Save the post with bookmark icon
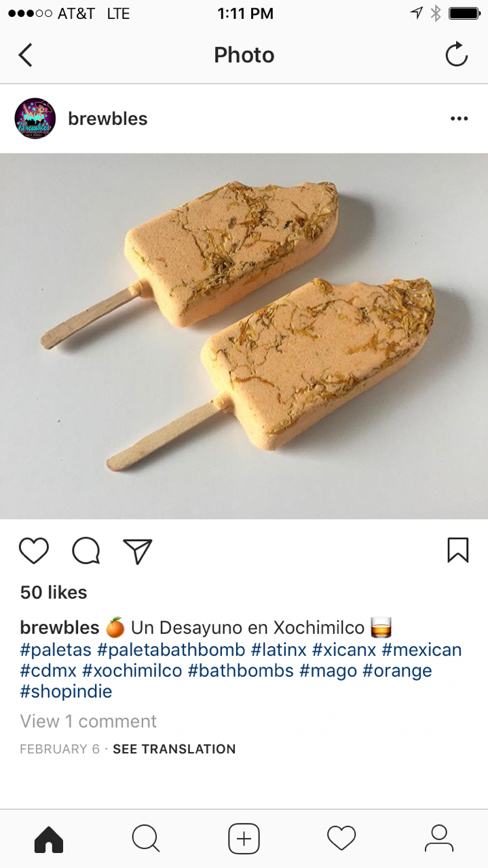Screen dimensions: 488x868 coord(458,550)
